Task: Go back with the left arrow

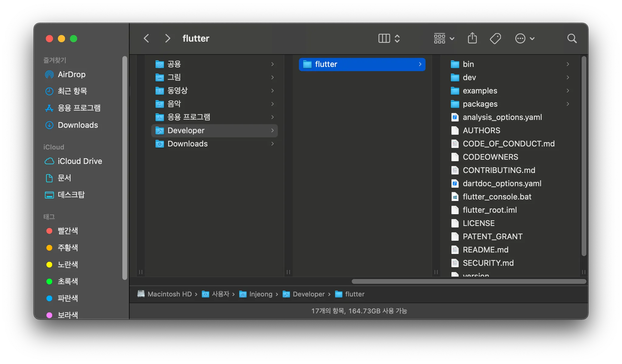Action: (146, 39)
